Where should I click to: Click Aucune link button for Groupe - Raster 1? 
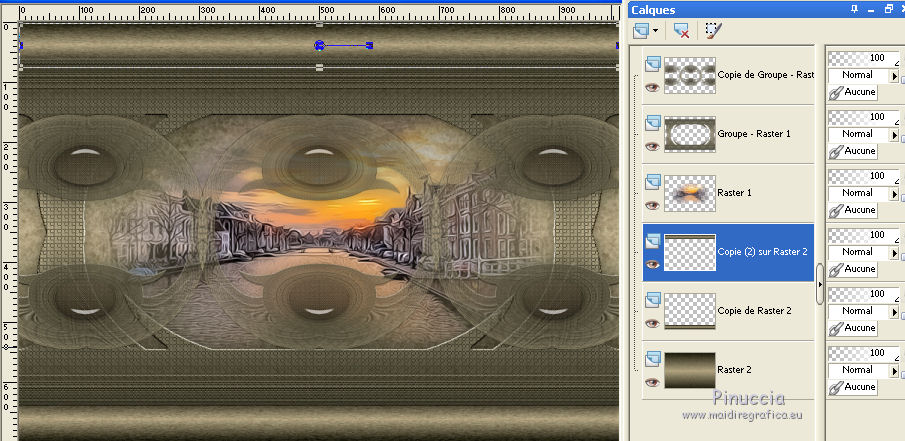point(852,151)
